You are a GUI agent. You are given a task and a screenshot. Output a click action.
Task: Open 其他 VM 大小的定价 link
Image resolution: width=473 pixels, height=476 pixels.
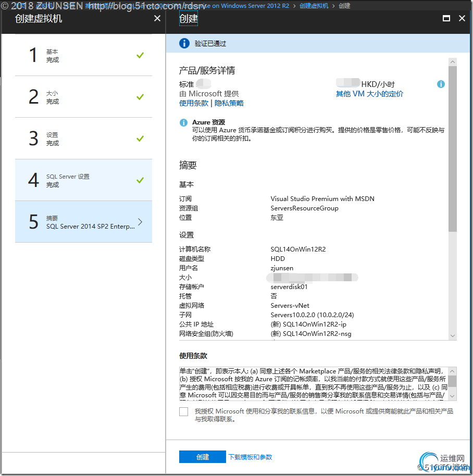[369, 94]
